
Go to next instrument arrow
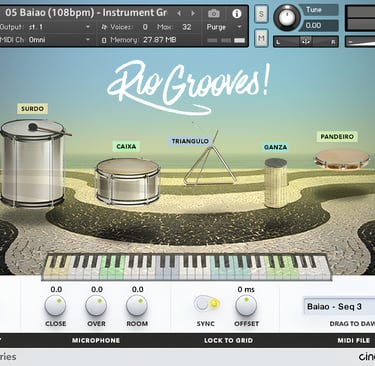pos(193,13)
